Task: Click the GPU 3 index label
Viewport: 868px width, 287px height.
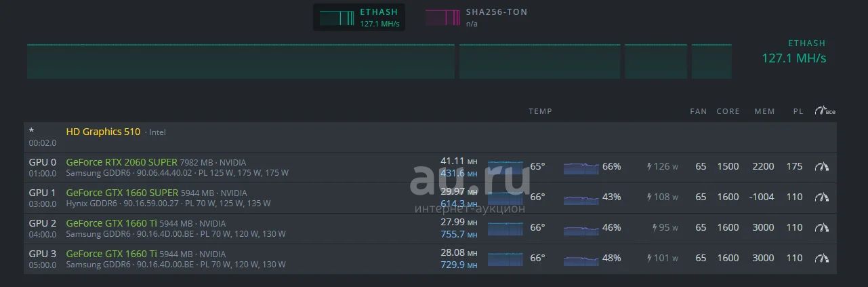Action: coord(43,254)
